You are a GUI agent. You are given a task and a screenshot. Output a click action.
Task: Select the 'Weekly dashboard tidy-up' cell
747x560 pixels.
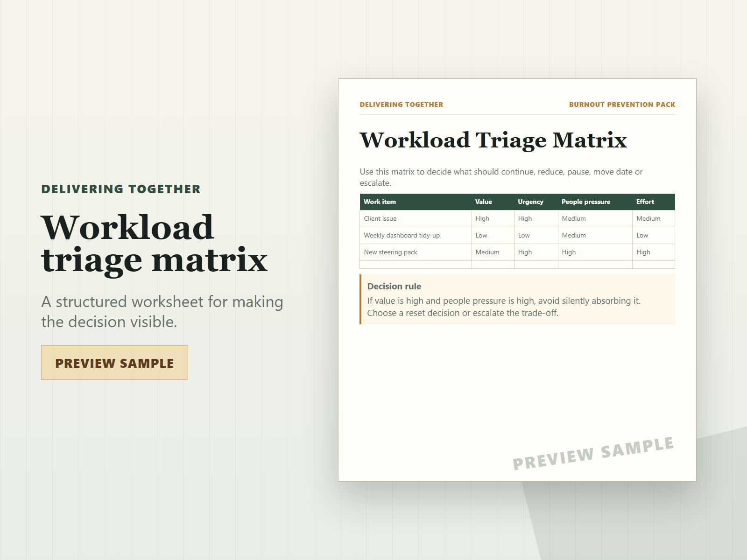pyautogui.click(x=416, y=235)
